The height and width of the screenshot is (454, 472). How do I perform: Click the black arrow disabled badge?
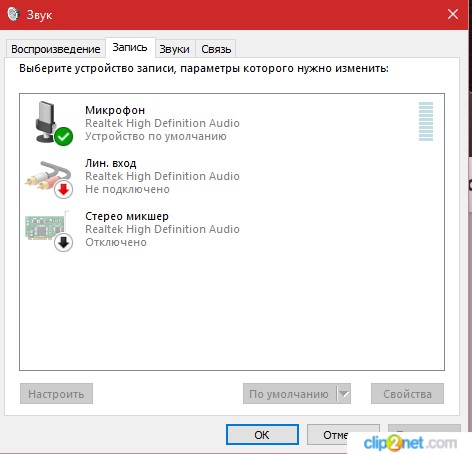[63, 242]
